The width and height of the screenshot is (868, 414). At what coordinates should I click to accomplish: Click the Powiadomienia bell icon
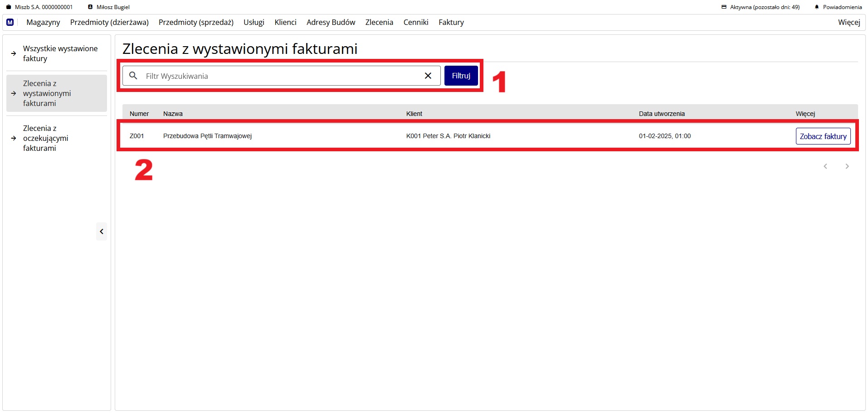pos(817,7)
